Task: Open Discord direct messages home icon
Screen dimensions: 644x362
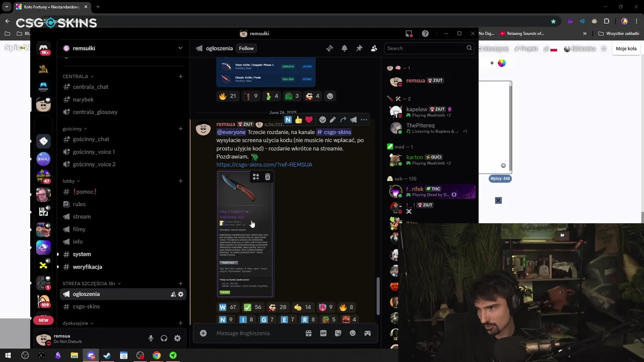Action: coord(44,48)
